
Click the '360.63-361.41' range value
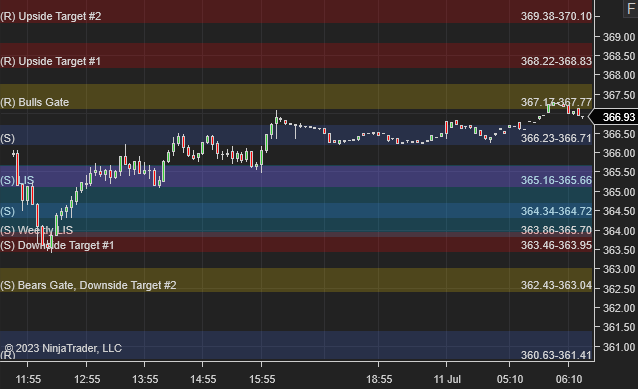[x=556, y=355]
